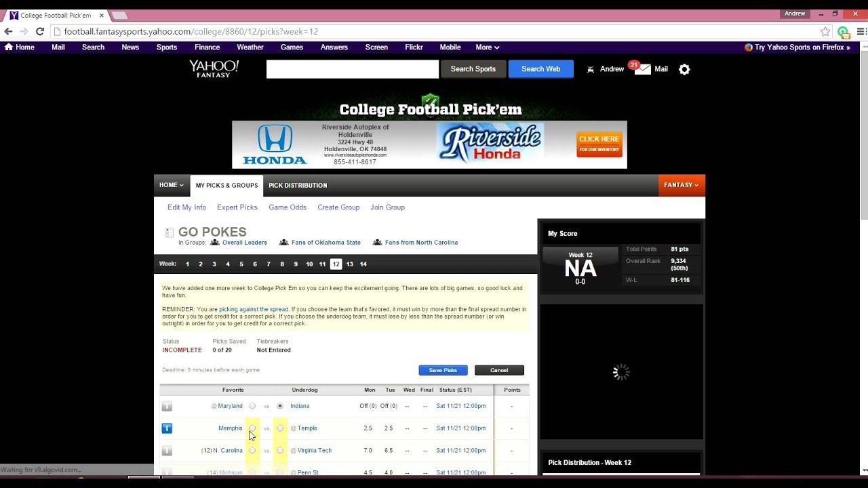This screenshot has height=488, width=868.
Task: Open a new browser tab
Action: 119,15
